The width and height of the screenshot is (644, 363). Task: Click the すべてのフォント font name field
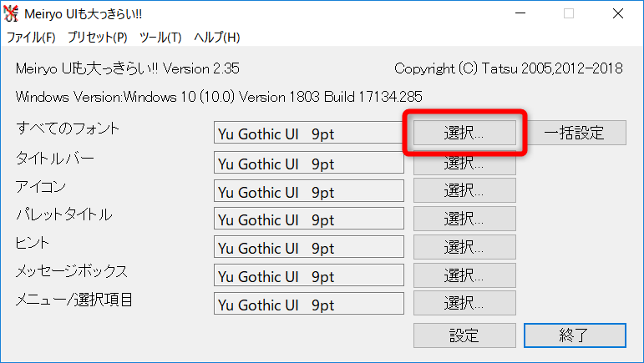(308, 134)
